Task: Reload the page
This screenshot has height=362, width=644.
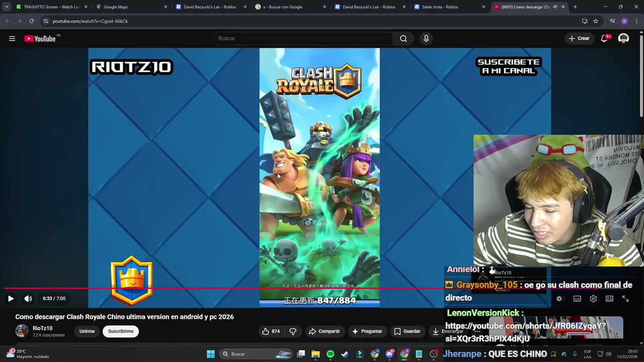Action: click(31, 21)
